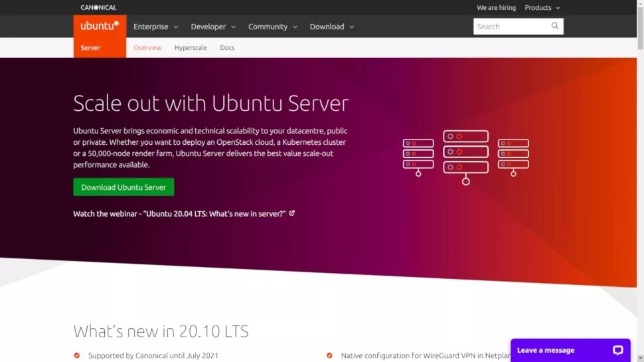Click the Ubuntu logo
The height and width of the screenshot is (362, 644).
coord(100,26)
